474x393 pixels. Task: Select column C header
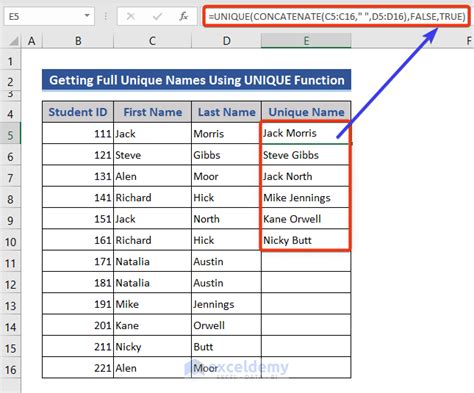(152, 41)
